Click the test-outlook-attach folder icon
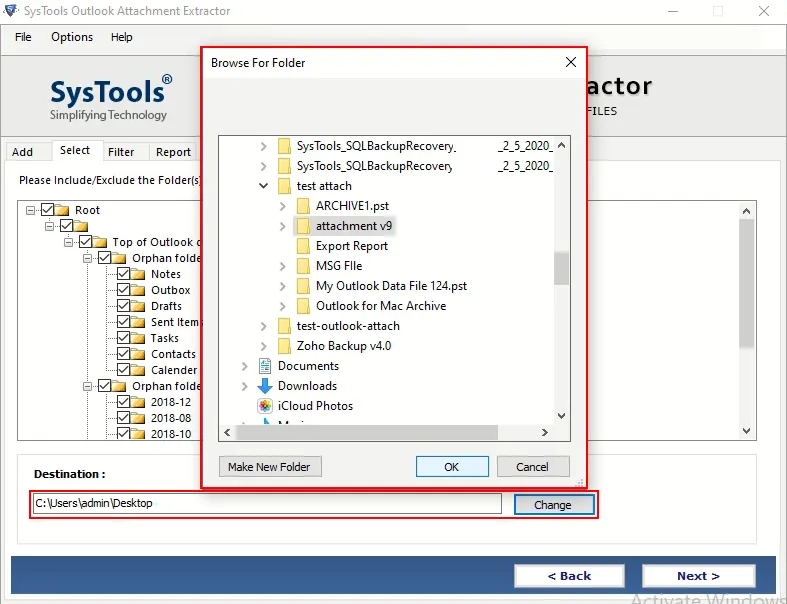The image size is (787, 604). coord(284,326)
